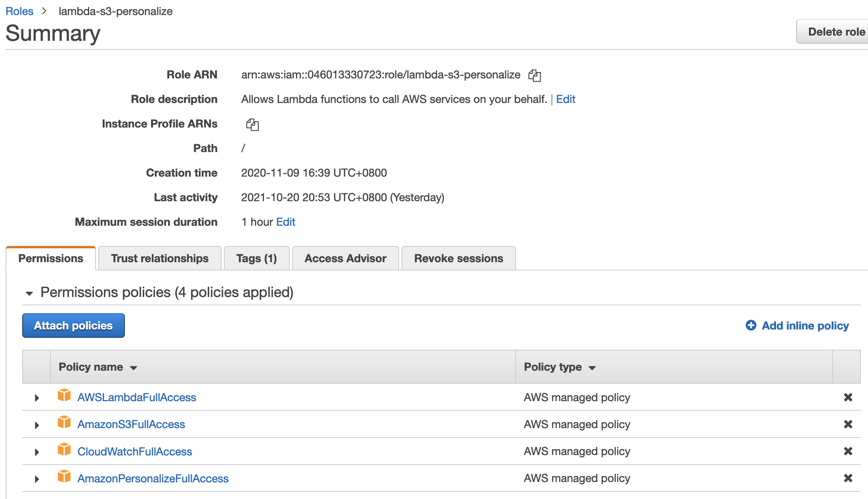Click the Summary page heading

coord(53,33)
